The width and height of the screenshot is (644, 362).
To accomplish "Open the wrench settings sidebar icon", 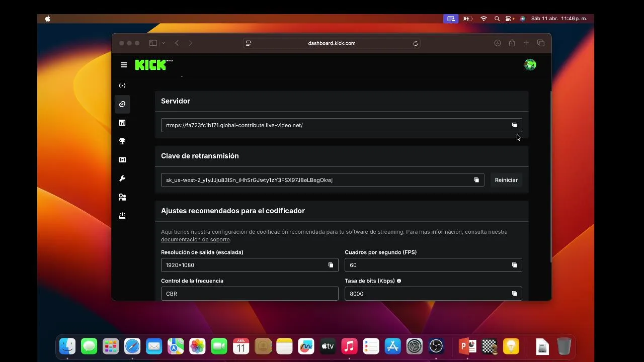I will (x=122, y=178).
